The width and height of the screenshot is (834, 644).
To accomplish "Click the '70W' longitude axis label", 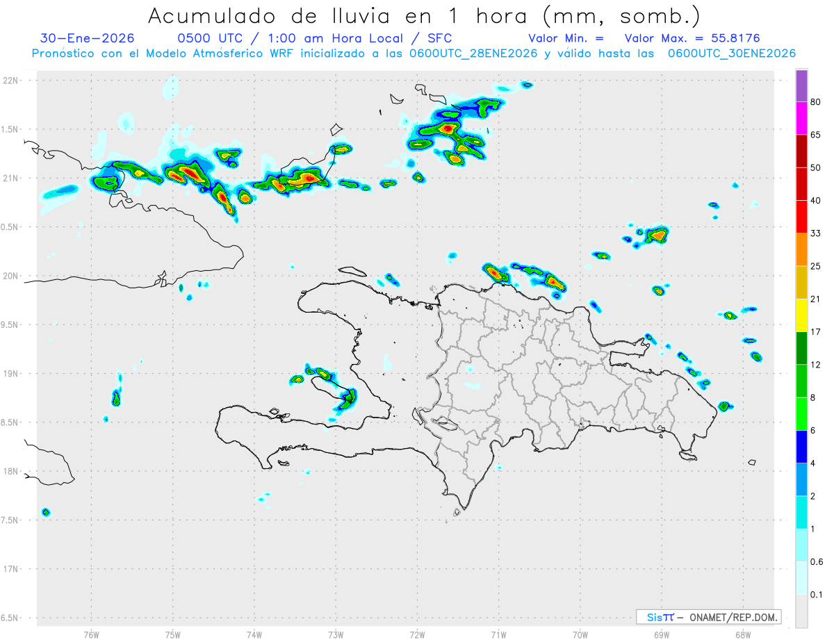I will pos(580,634).
